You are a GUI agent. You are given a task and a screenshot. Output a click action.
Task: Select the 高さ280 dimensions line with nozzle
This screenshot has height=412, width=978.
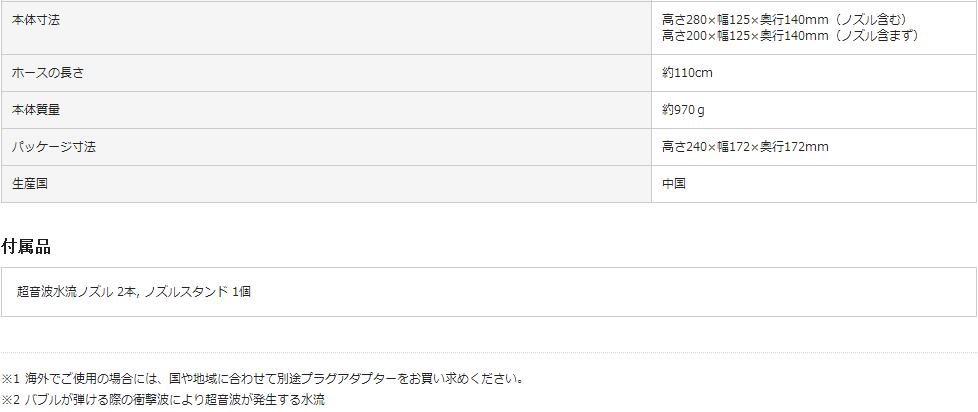[783, 20]
